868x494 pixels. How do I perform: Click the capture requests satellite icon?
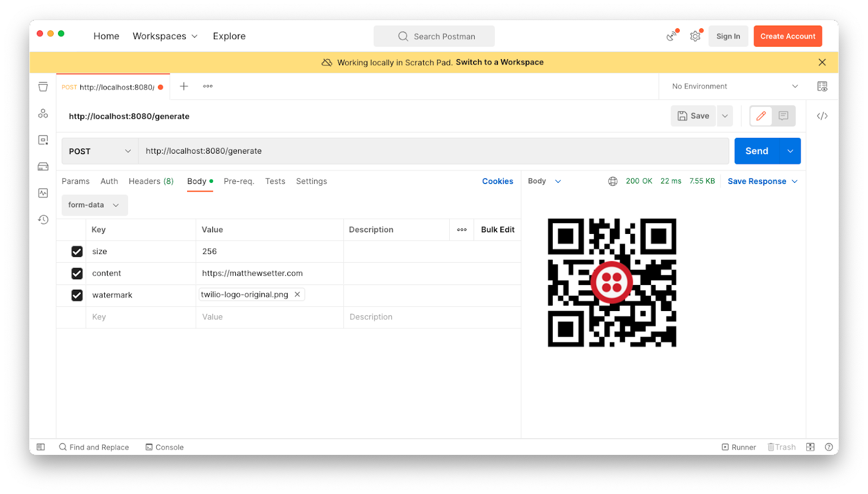(672, 36)
